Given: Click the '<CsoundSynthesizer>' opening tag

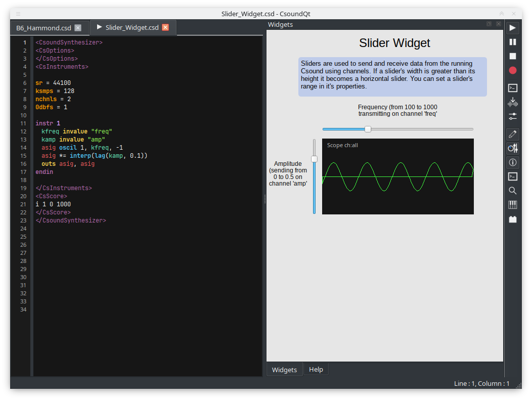Looking at the screenshot, I should 69,42.
